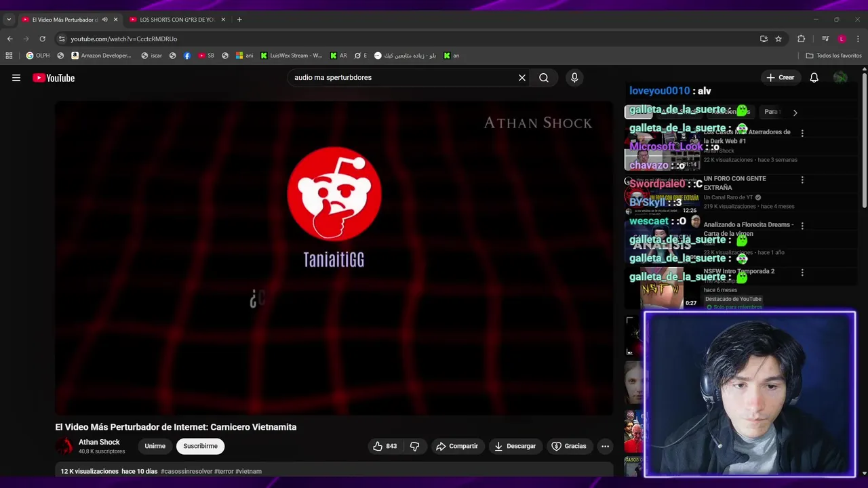This screenshot has width=868, height=488.
Task: Start voice search with microphone icon
Action: coord(574,78)
